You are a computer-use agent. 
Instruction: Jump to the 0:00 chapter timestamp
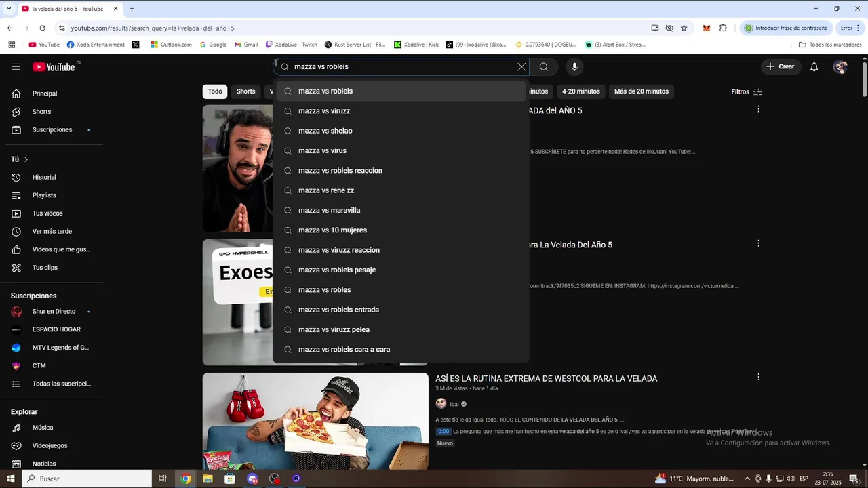point(443,431)
